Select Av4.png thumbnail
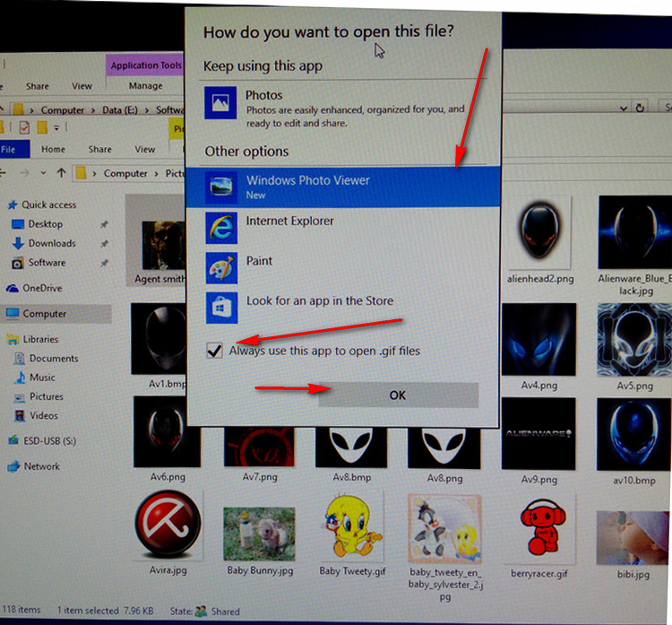672x625 pixels. tap(539, 339)
